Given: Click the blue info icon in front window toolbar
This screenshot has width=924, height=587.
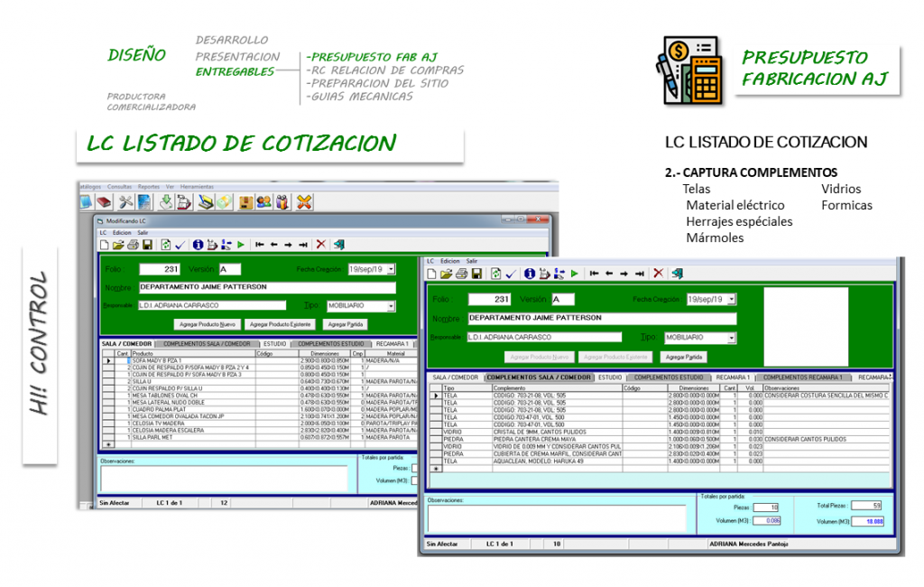Looking at the screenshot, I should click(x=529, y=273).
